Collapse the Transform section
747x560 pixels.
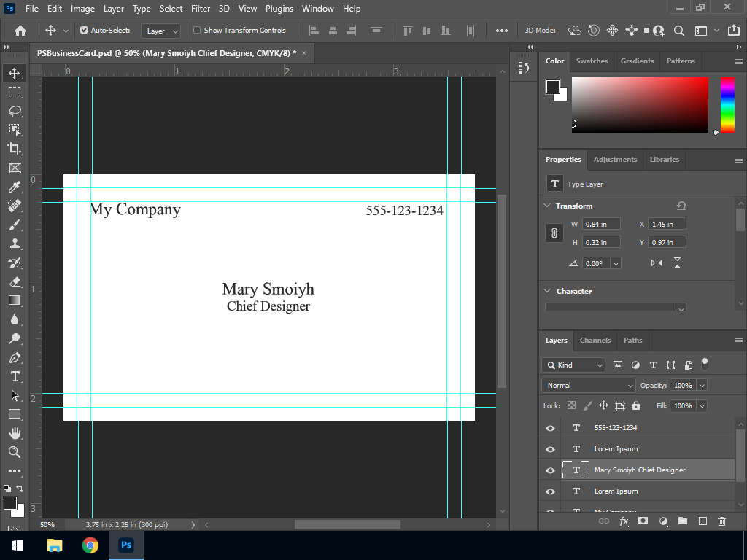pyautogui.click(x=547, y=206)
